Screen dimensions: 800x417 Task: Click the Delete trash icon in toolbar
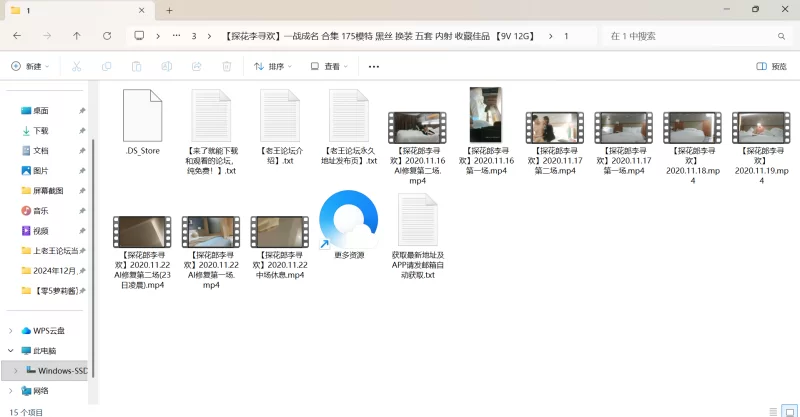pyautogui.click(x=227, y=67)
